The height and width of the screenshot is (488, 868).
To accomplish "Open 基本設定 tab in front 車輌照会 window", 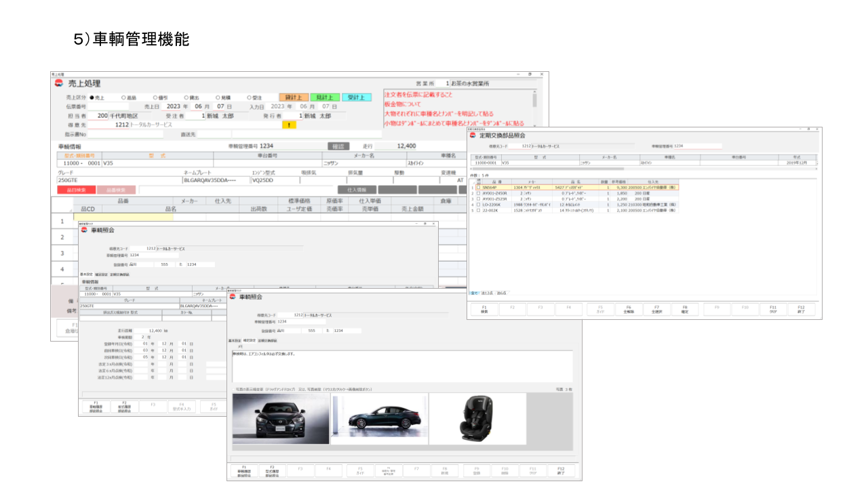I will [235, 340].
